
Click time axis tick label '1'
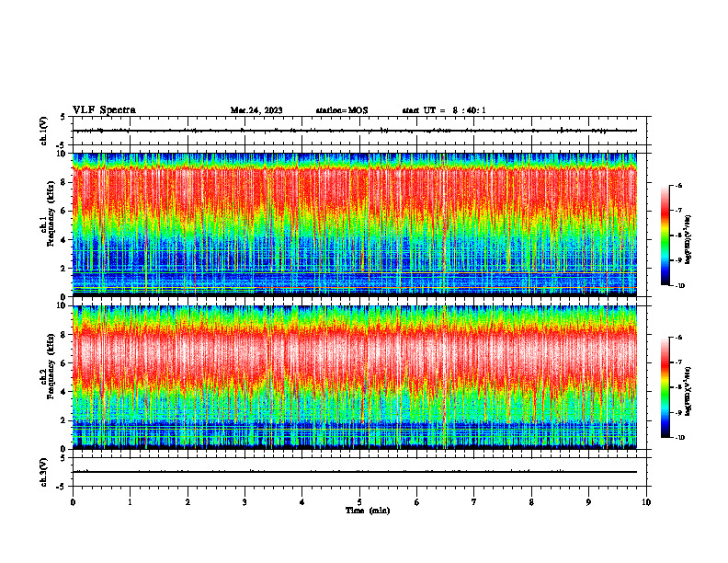click(130, 502)
